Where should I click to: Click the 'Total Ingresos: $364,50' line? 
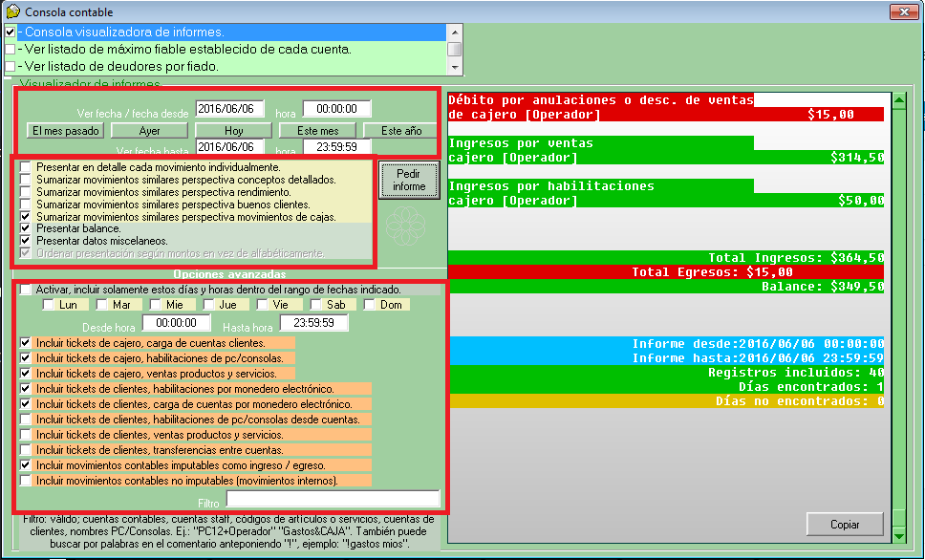(x=666, y=258)
